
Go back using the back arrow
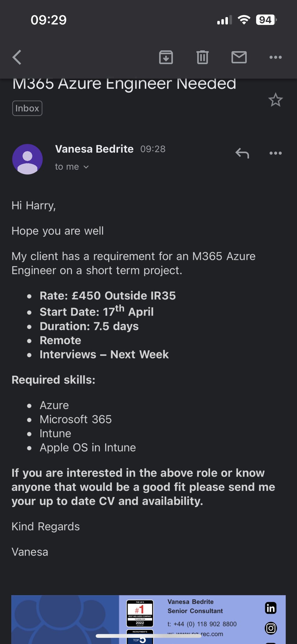17,57
